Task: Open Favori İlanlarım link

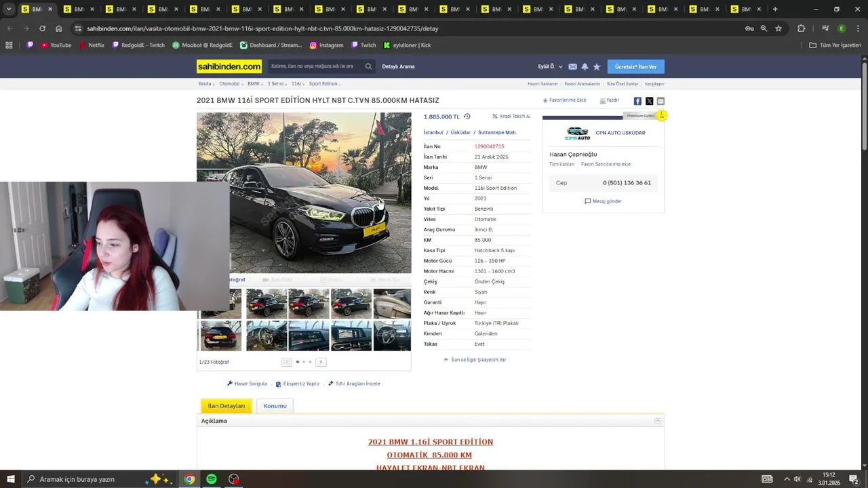Action: (x=542, y=84)
